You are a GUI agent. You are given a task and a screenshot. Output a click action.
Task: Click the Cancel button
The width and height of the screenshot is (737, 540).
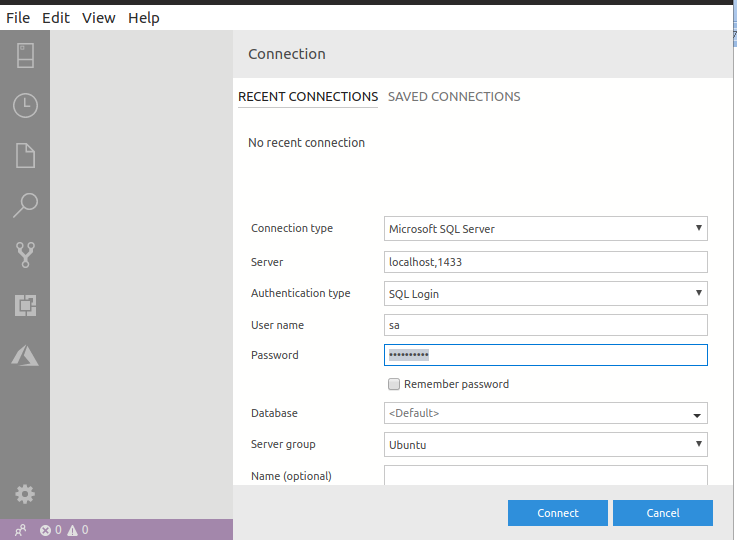click(663, 513)
